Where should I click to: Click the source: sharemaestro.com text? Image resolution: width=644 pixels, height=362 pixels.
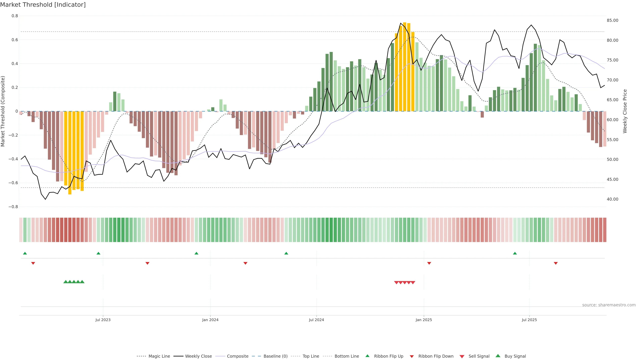click(x=609, y=305)
